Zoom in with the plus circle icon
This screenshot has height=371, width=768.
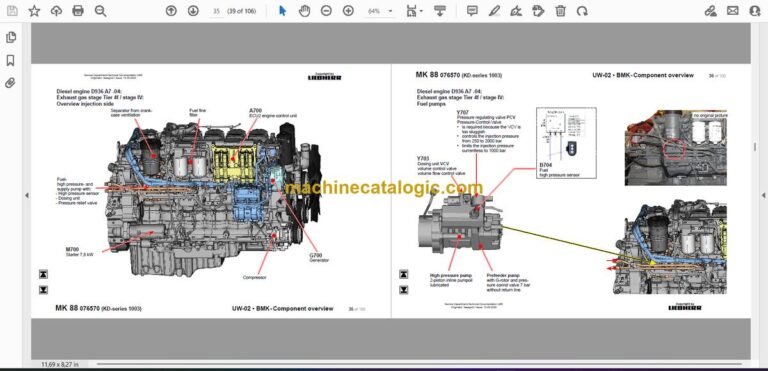pyautogui.click(x=348, y=11)
